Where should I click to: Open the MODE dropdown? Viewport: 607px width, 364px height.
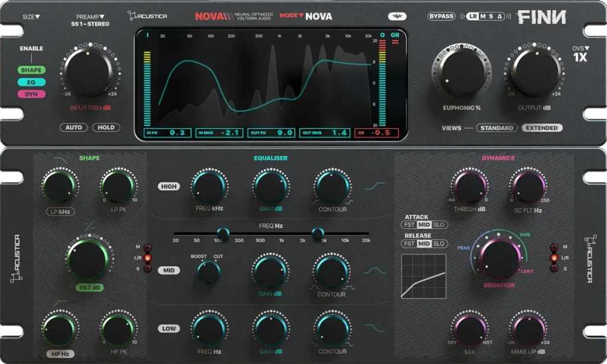291,15
